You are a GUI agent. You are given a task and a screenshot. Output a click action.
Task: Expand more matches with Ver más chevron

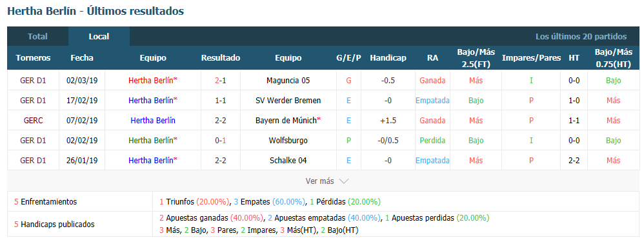[344, 181]
